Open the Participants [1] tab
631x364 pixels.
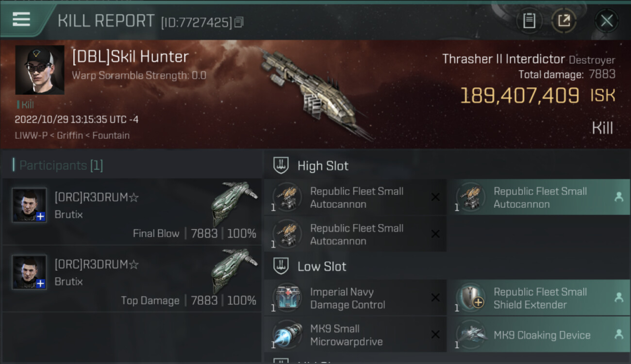58,165
